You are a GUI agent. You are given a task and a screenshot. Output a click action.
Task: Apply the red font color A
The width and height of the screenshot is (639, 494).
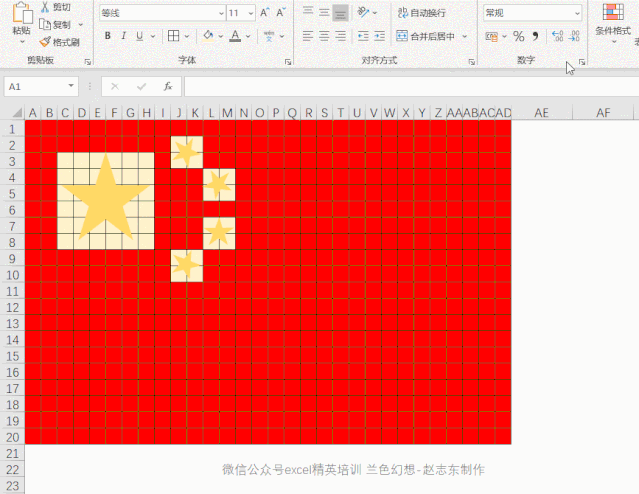coord(235,36)
